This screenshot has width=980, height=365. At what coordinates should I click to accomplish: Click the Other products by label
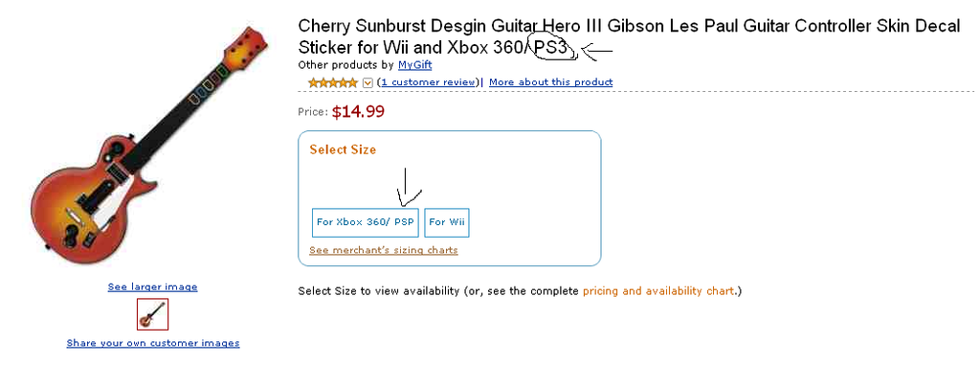tap(346, 64)
